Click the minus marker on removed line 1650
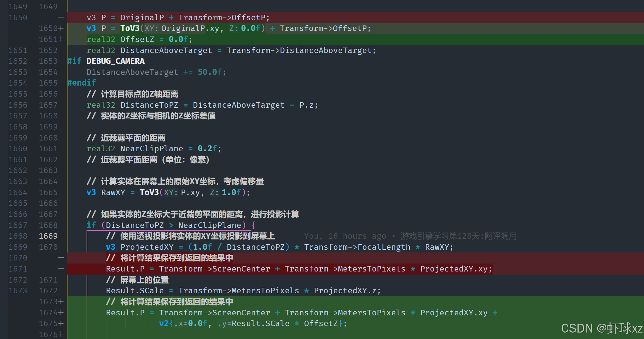Image resolution: width=644 pixels, height=339 pixels. pyautogui.click(x=61, y=17)
